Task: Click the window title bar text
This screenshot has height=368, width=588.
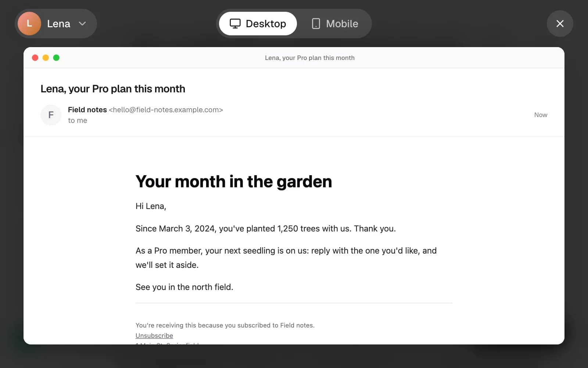Action: point(310,58)
